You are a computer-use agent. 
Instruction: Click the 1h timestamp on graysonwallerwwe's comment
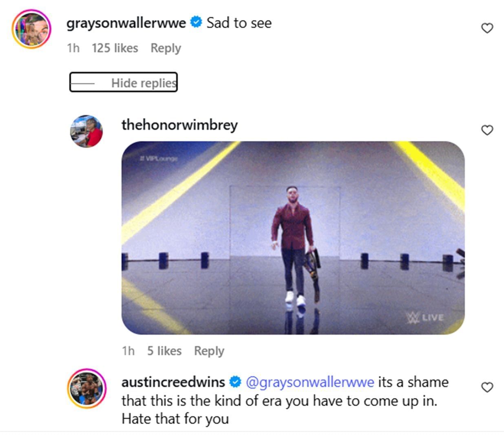tap(73, 48)
